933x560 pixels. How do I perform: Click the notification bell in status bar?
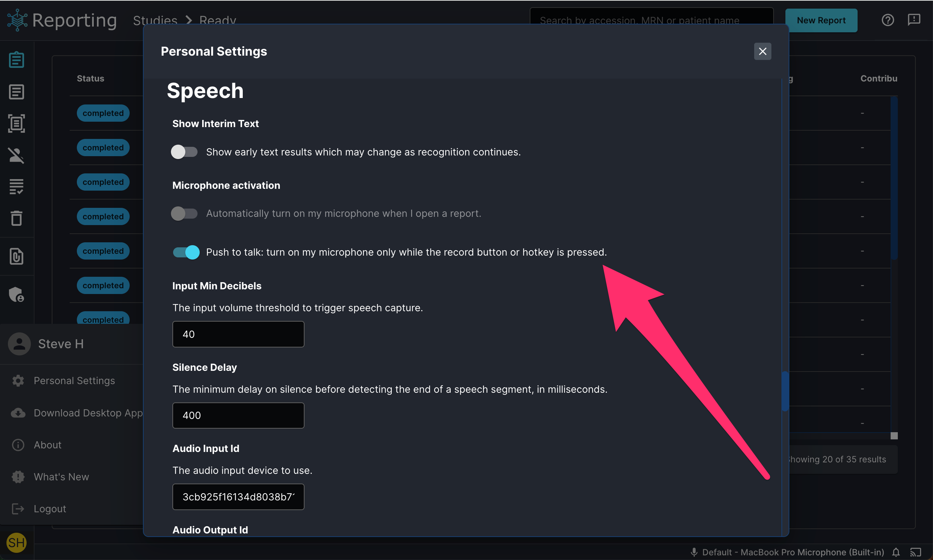tap(896, 552)
